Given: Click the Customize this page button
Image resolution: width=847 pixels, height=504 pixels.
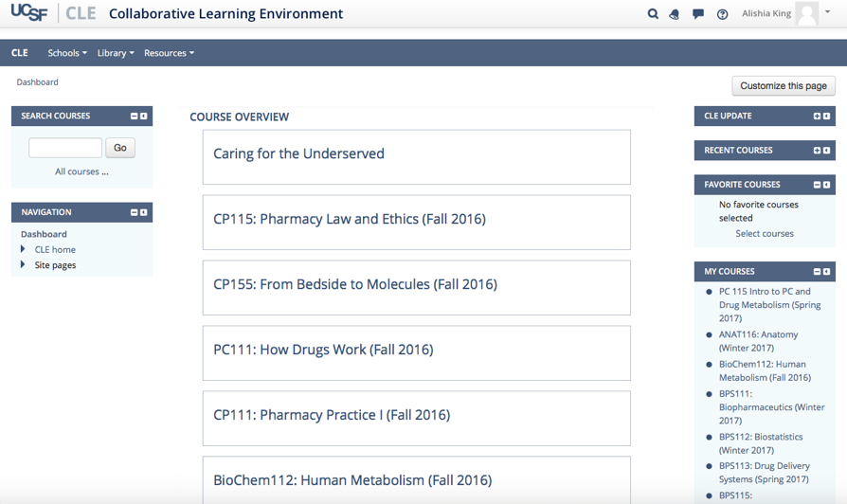Looking at the screenshot, I should click(784, 86).
